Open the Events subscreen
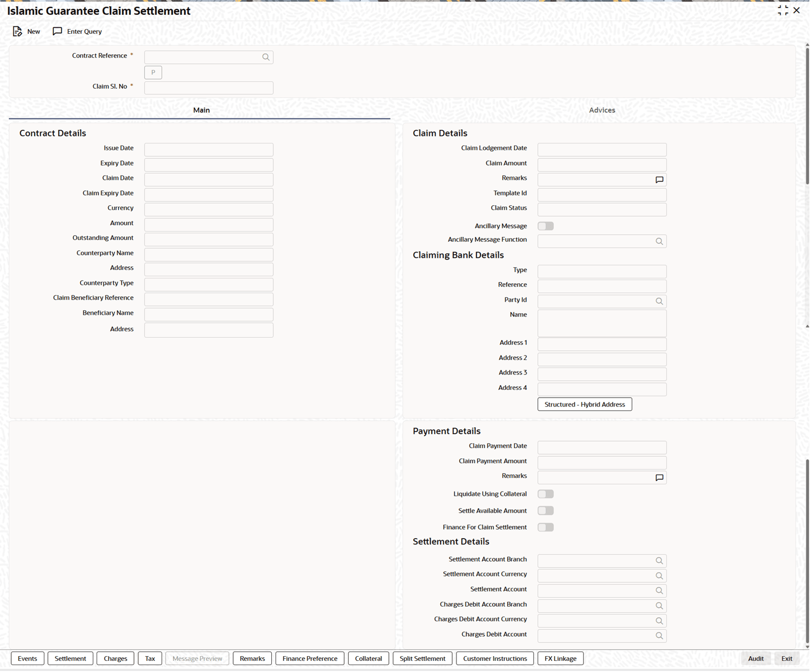 tap(27, 659)
